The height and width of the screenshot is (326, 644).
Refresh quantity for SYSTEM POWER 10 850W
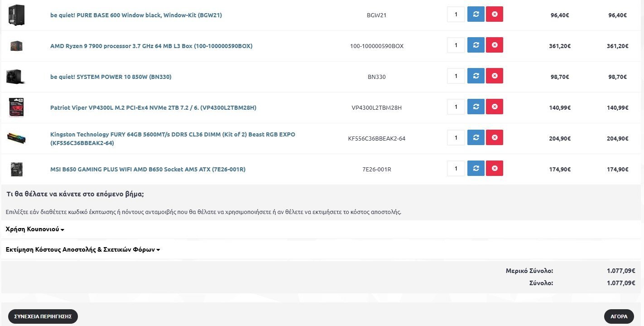(x=476, y=76)
